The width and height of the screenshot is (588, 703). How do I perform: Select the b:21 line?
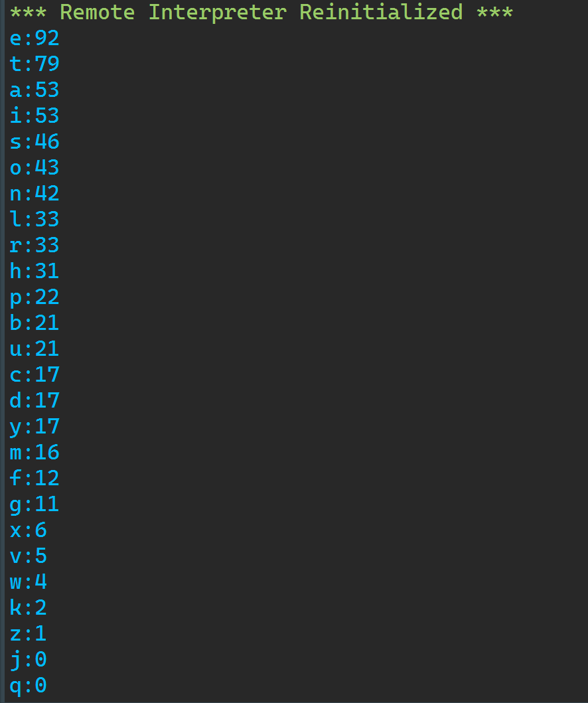tap(35, 323)
